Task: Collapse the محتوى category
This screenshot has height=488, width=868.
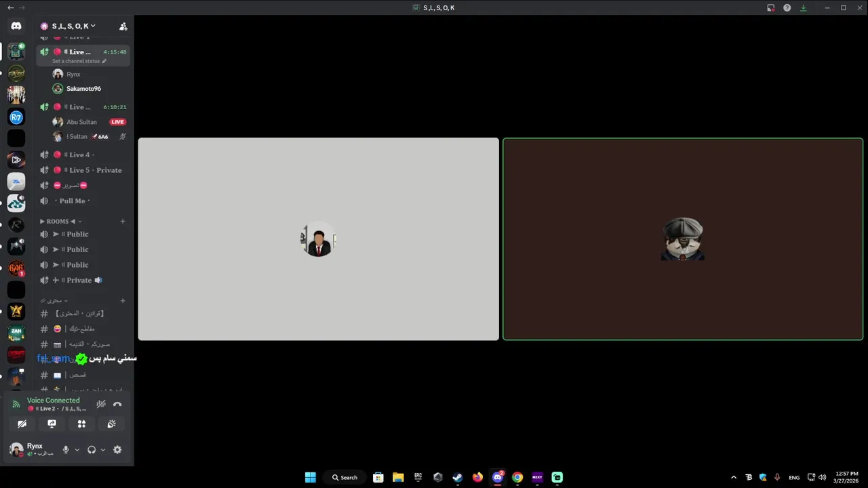Action: [54, 300]
